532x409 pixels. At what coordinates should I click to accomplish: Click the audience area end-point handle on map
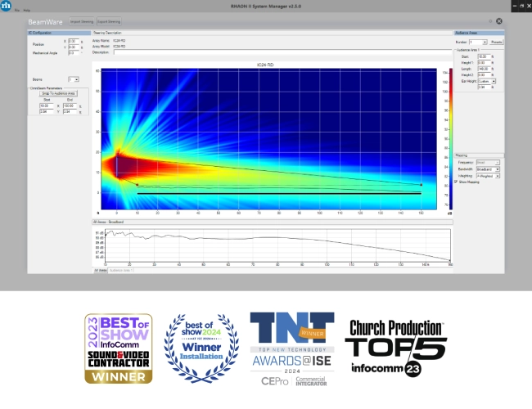point(421,186)
